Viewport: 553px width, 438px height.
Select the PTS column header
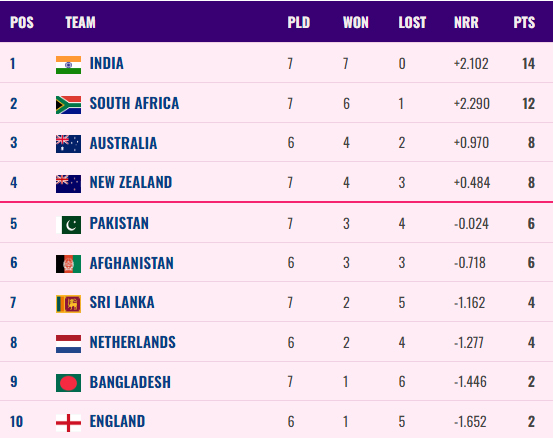[524, 23]
